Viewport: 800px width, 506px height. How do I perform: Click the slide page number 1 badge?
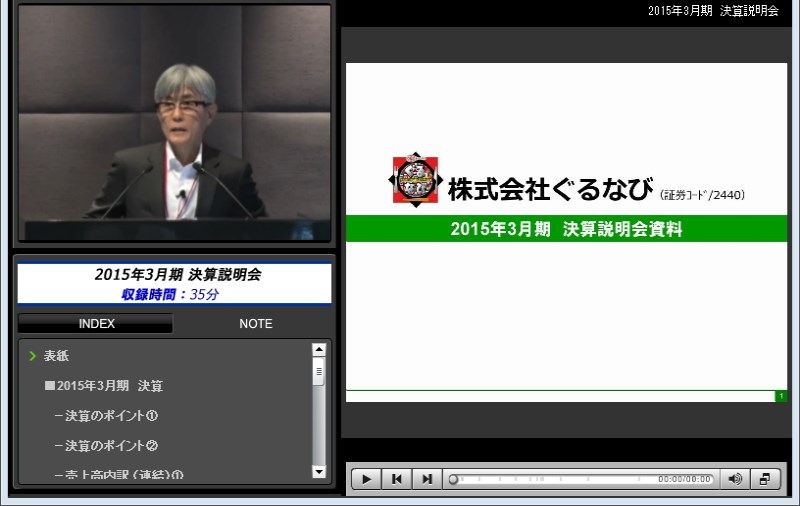pos(781,396)
